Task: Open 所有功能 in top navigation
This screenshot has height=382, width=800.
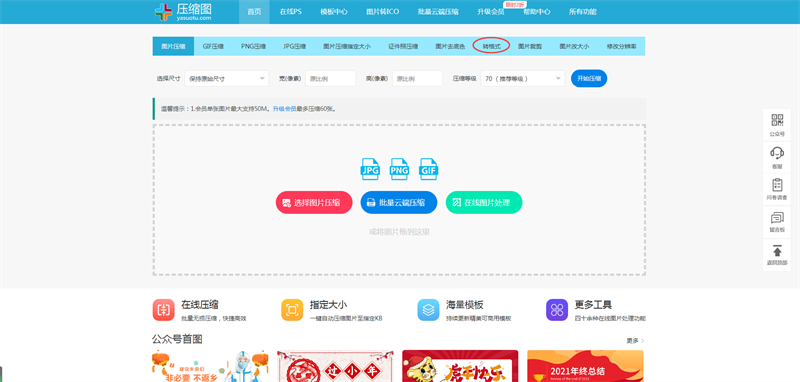Action: (x=583, y=12)
